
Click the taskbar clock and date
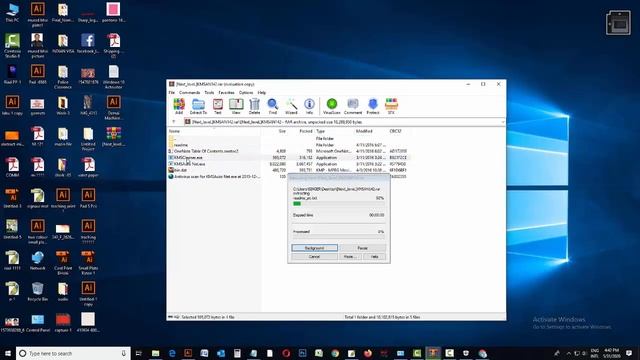coord(611,353)
